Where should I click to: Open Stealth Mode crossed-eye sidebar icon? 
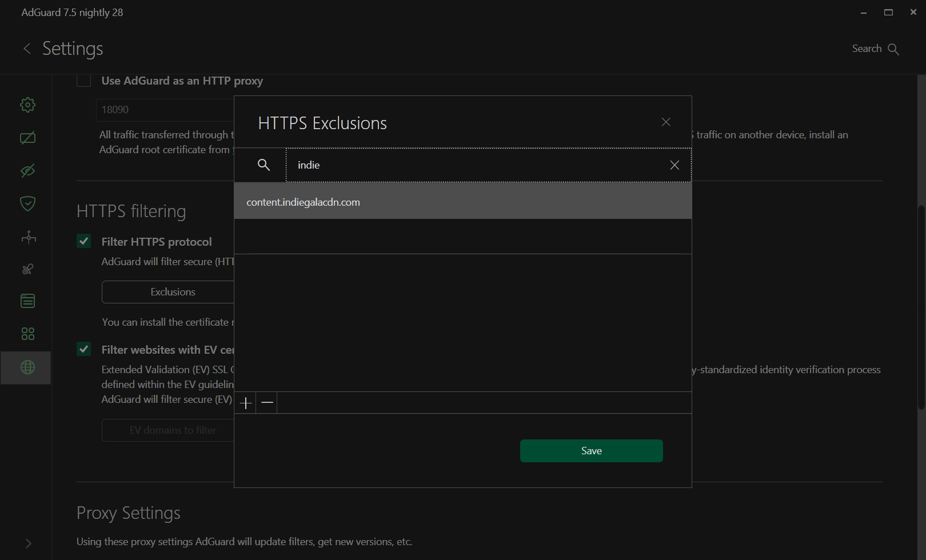click(x=27, y=170)
